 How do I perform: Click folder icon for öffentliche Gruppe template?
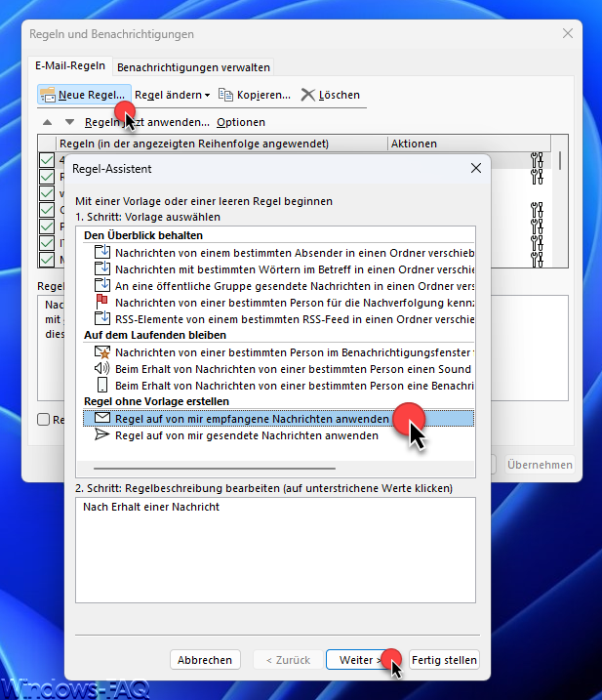102,285
